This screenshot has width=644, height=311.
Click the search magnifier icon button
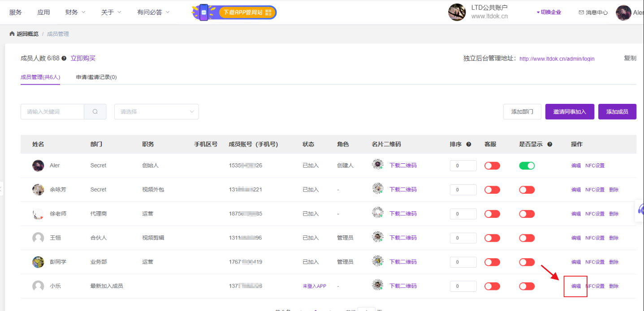[95, 112]
